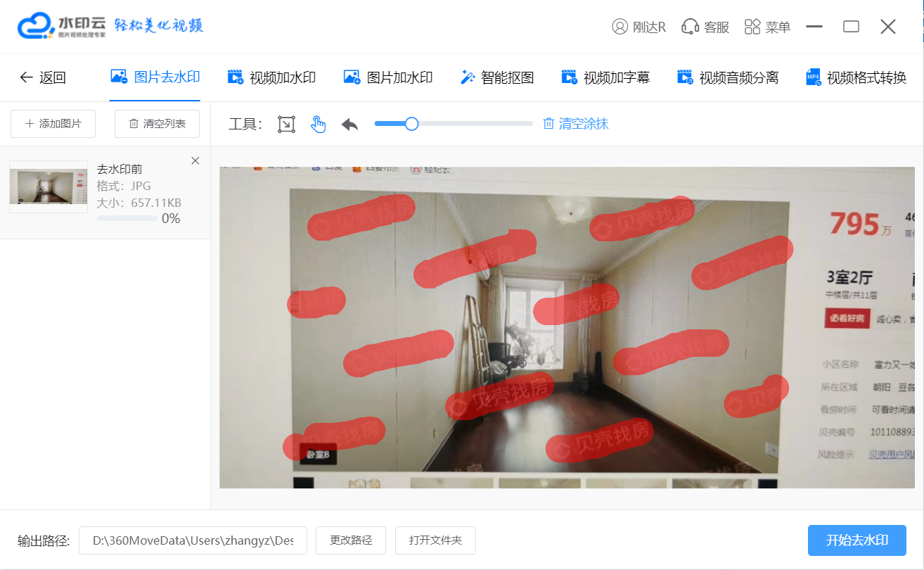Click the 视频音频分离 icon

685,77
